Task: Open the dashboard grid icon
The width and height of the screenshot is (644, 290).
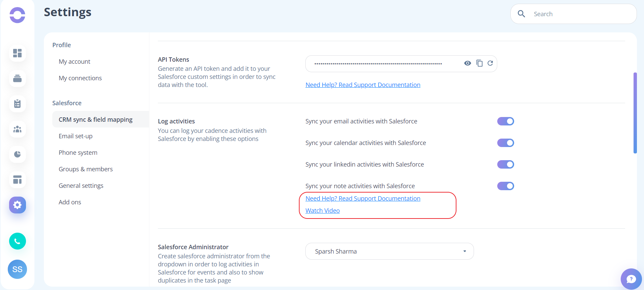Action: click(17, 53)
